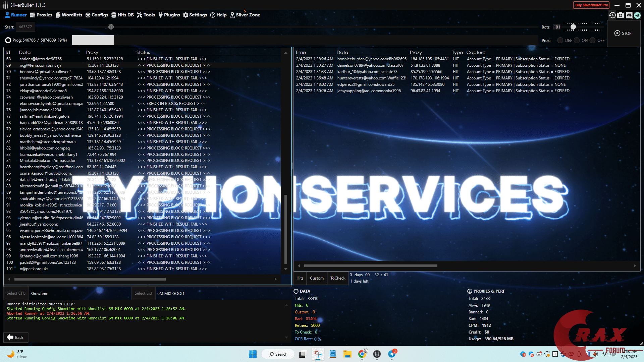
Task: Click the Showtime config name
Action: coord(39,294)
